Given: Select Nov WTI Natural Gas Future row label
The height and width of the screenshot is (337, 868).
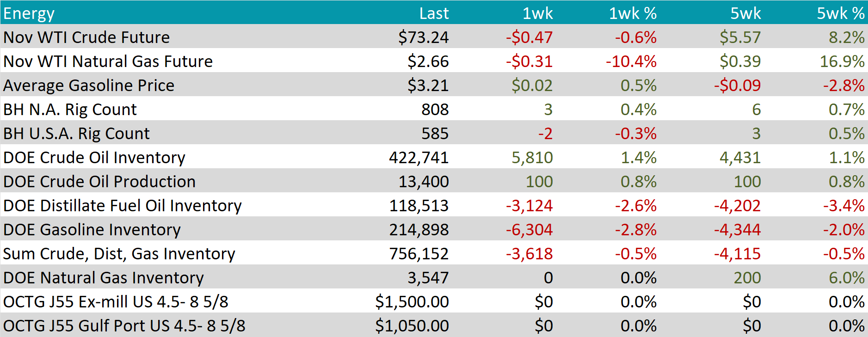Looking at the screenshot, I should [x=108, y=61].
